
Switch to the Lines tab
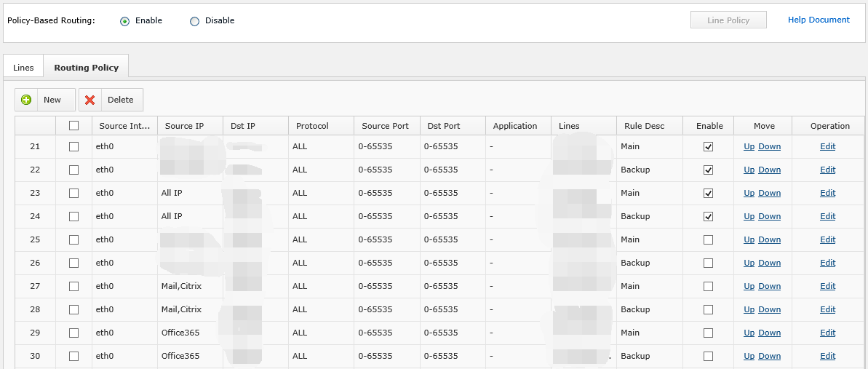23,68
